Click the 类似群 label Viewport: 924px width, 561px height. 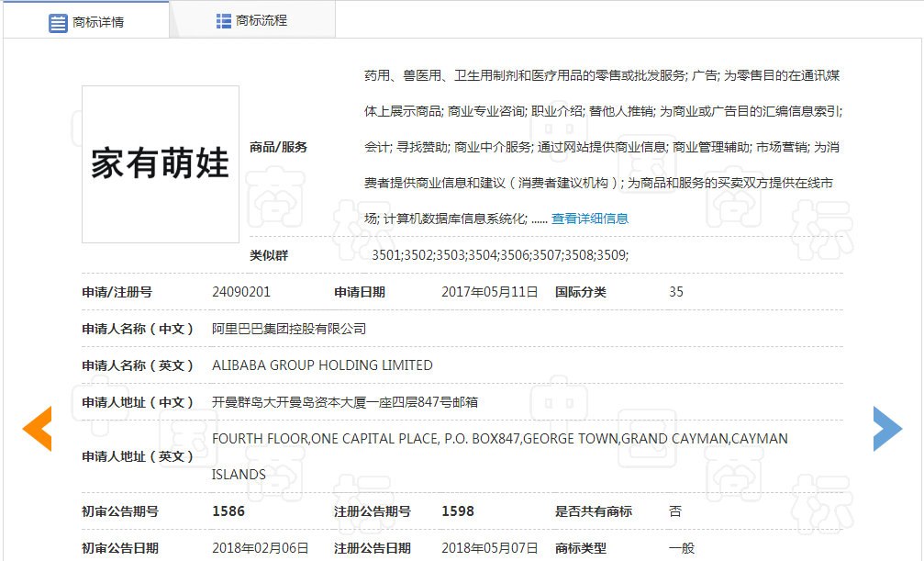[269, 255]
